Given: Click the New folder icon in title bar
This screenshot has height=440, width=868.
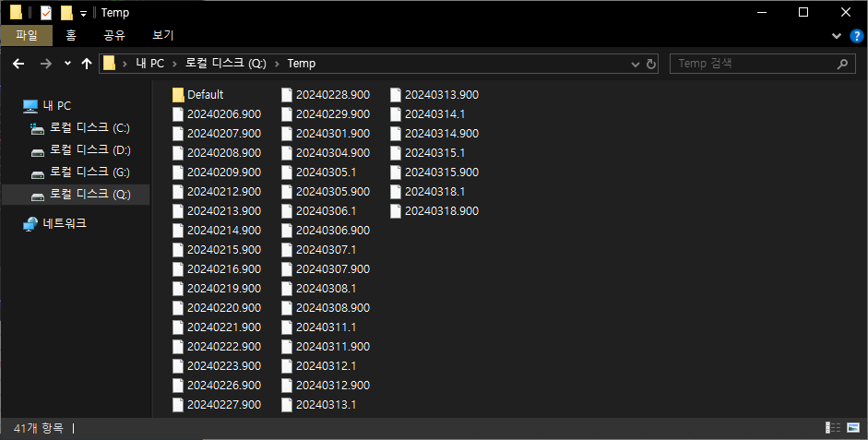Looking at the screenshot, I should tap(66, 13).
